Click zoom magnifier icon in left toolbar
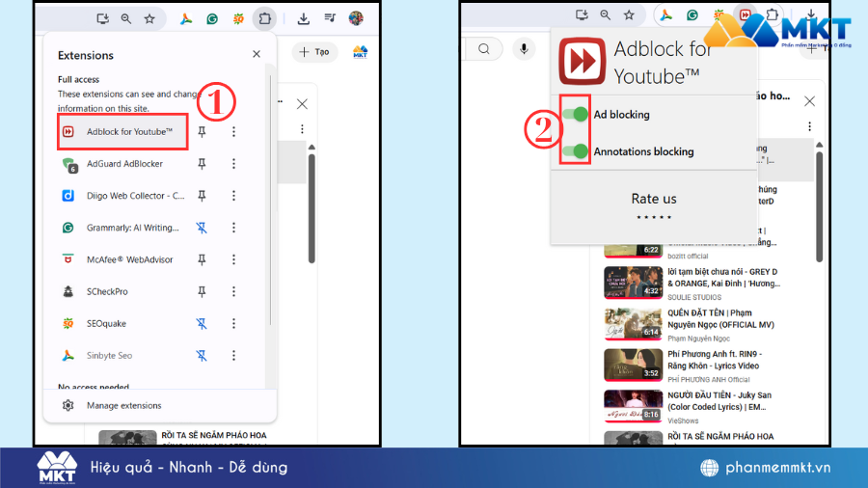Viewport: 868px width, 488px height. tap(126, 19)
